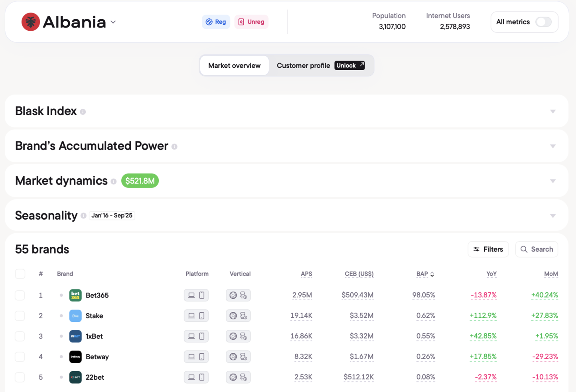Click the info icon beside Blask Index
This screenshot has height=392, width=576.
pos(83,112)
